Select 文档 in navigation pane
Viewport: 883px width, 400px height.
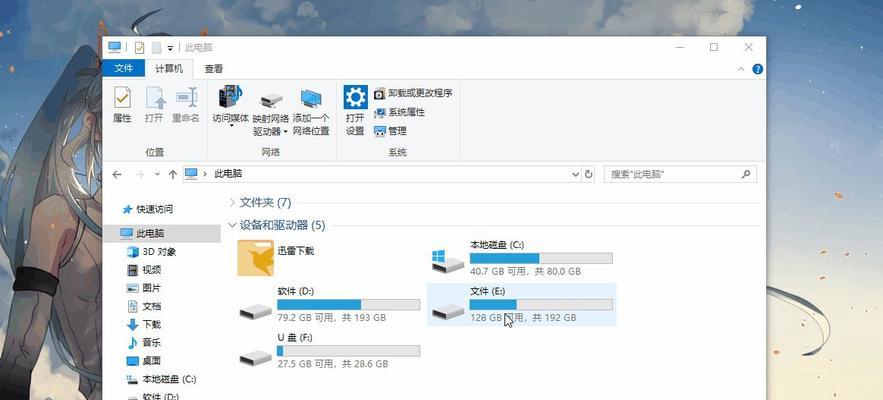point(145,306)
